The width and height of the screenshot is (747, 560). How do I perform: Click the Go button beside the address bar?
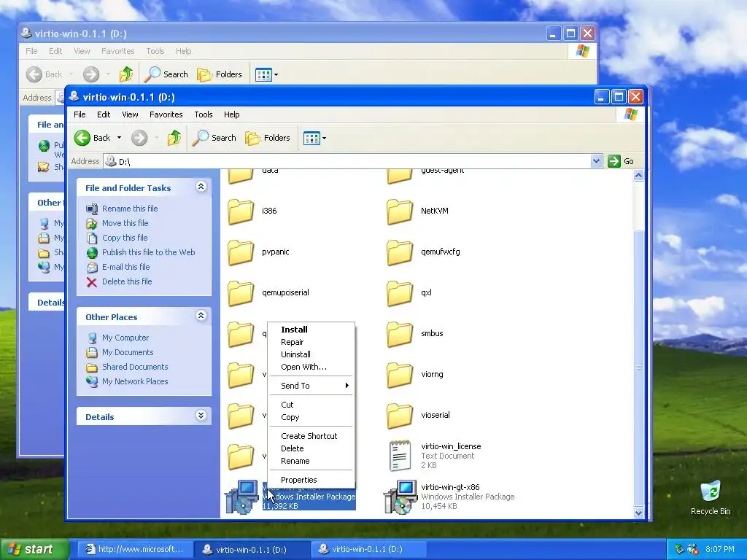[622, 161]
